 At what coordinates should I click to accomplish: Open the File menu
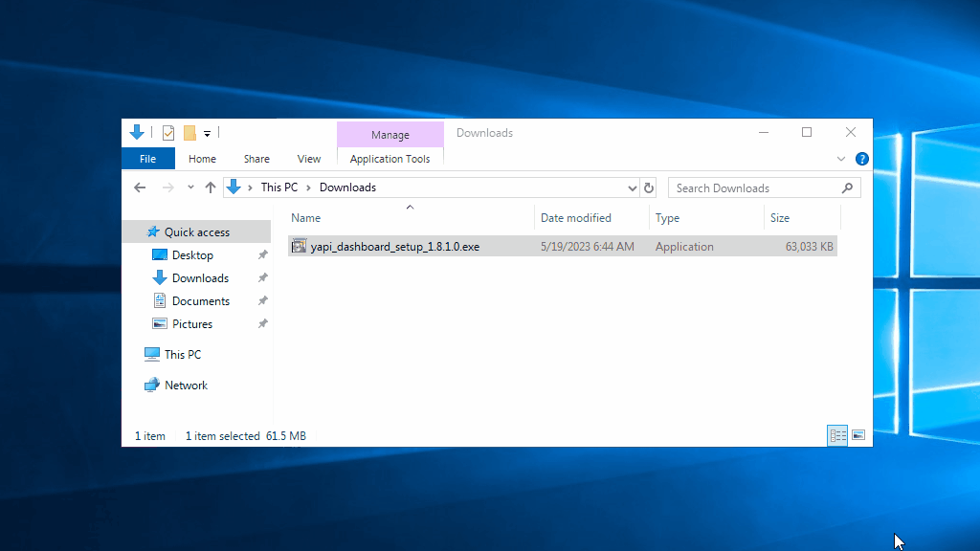click(x=148, y=159)
